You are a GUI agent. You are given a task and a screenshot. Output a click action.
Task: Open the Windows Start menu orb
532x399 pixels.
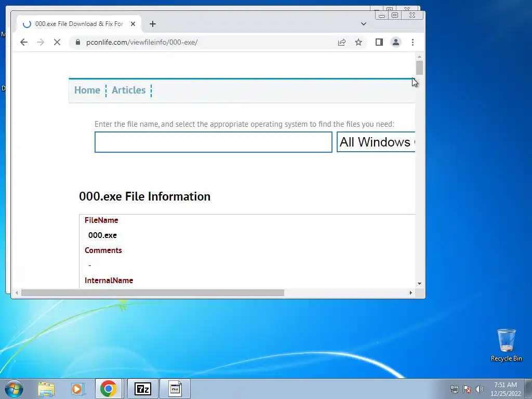(x=14, y=389)
